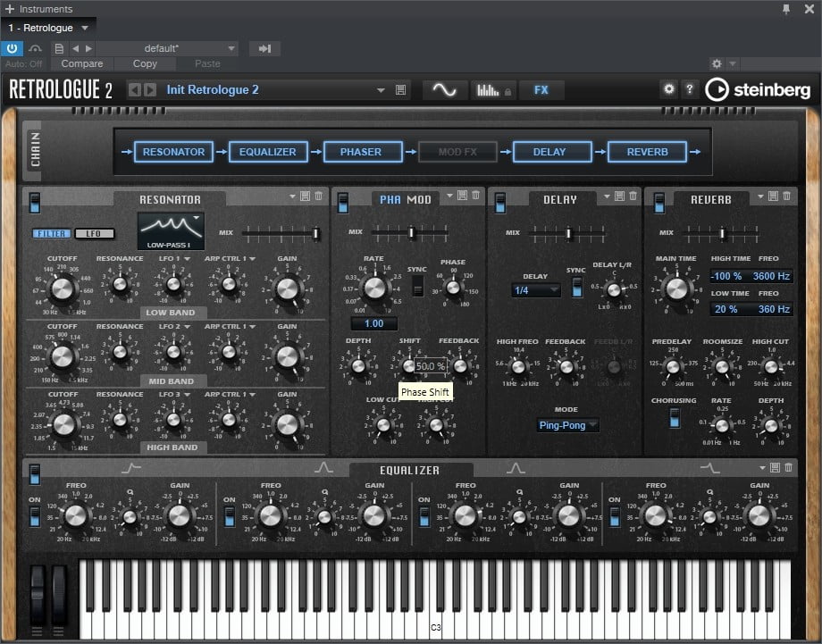Click the Compare button
The width and height of the screenshot is (822, 644).
pyautogui.click(x=82, y=64)
